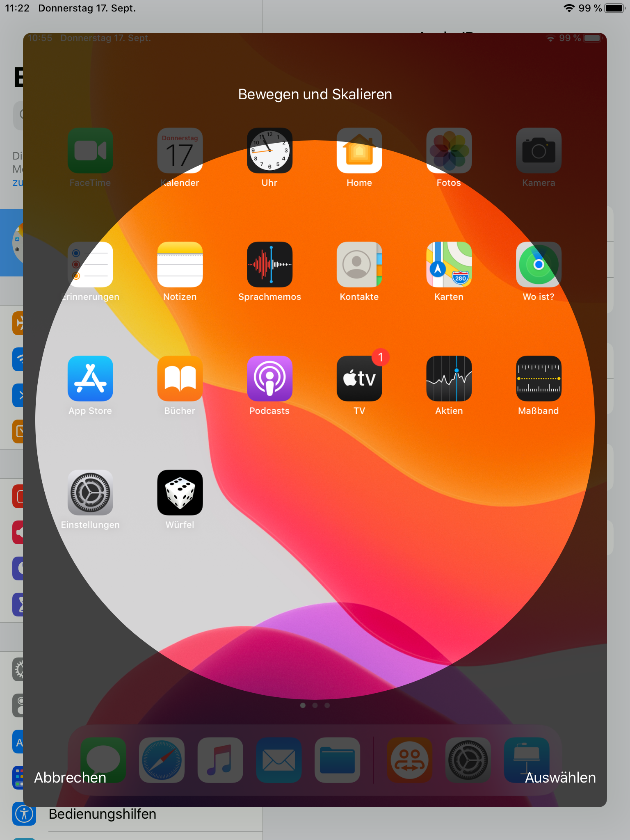Click the Bedienungshilfen settings entry

coord(102,814)
